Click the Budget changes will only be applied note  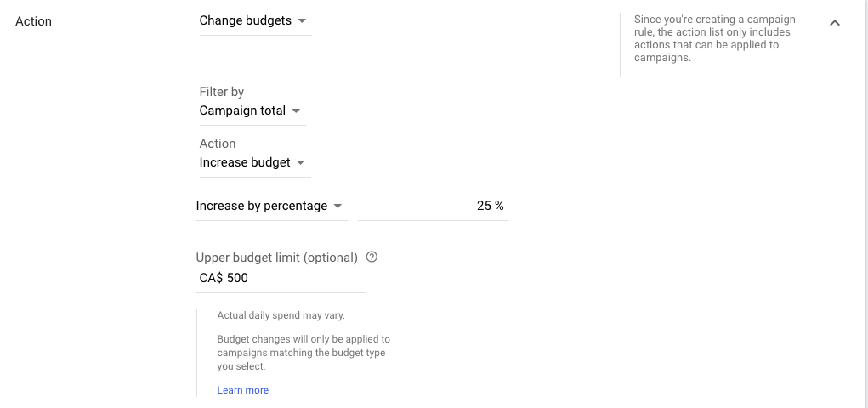[304, 353]
